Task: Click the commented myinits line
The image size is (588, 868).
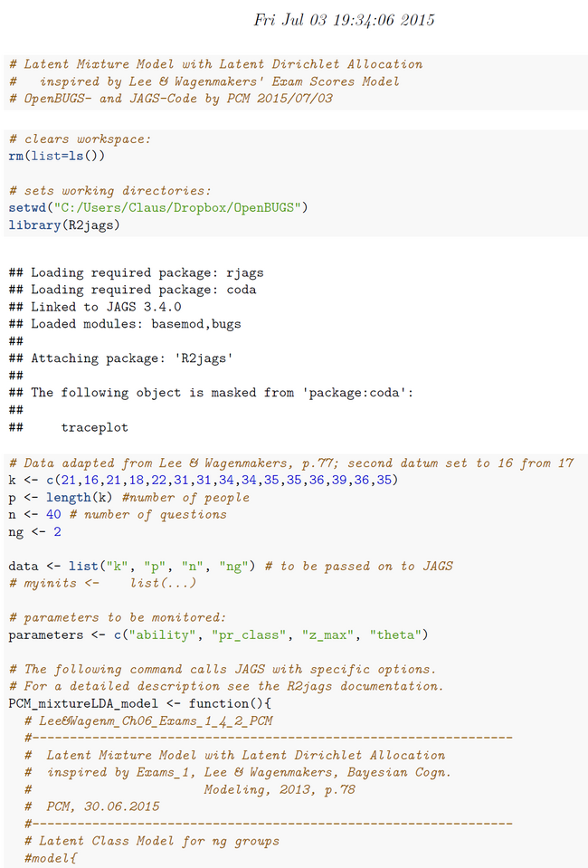Action: [x=102, y=584]
